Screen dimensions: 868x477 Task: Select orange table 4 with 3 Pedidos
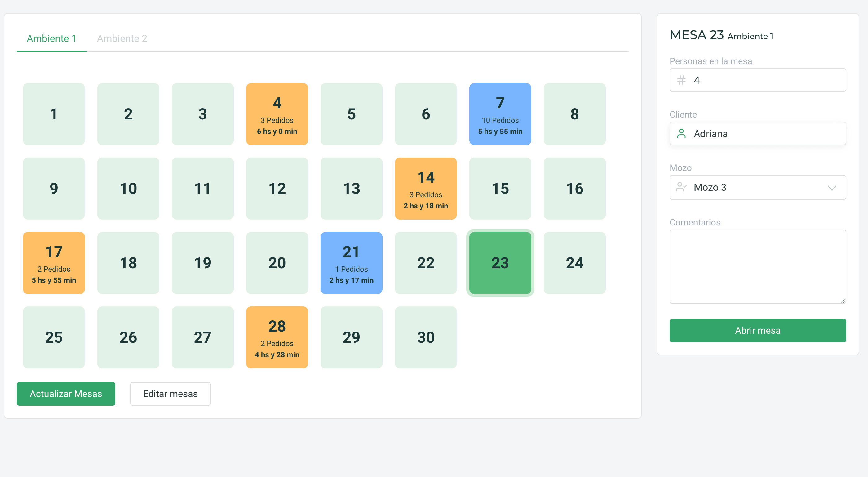point(277,114)
